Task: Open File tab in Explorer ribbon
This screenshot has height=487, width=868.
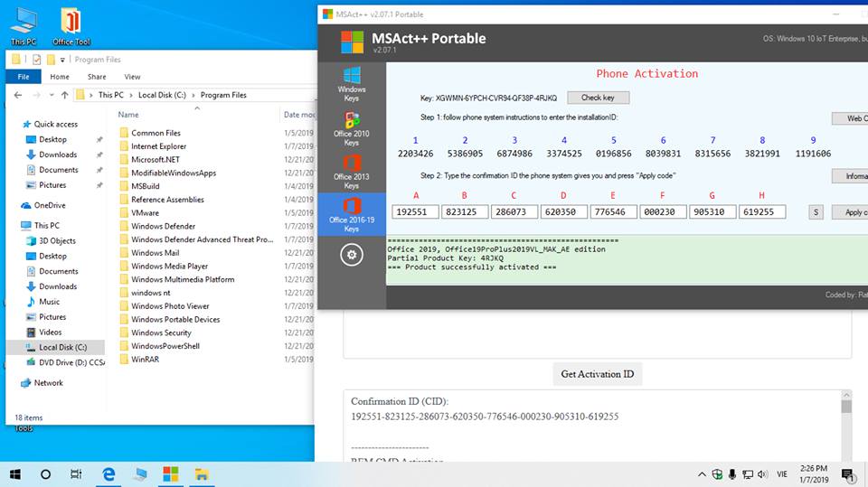Action: (24, 77)
